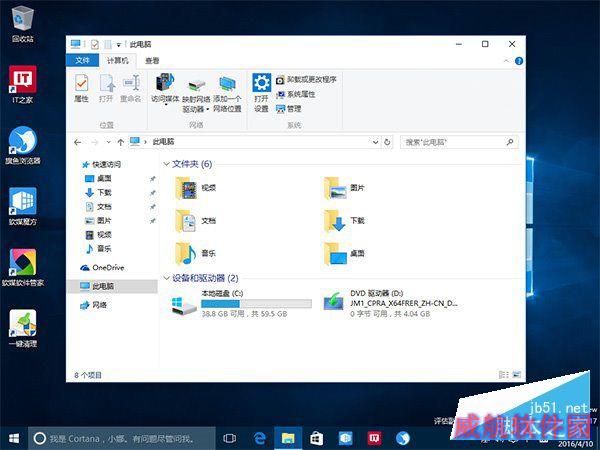The image size is (600, 450).
Task: Select the Documents (文档) folder in content pane
Action: [196, 221]
